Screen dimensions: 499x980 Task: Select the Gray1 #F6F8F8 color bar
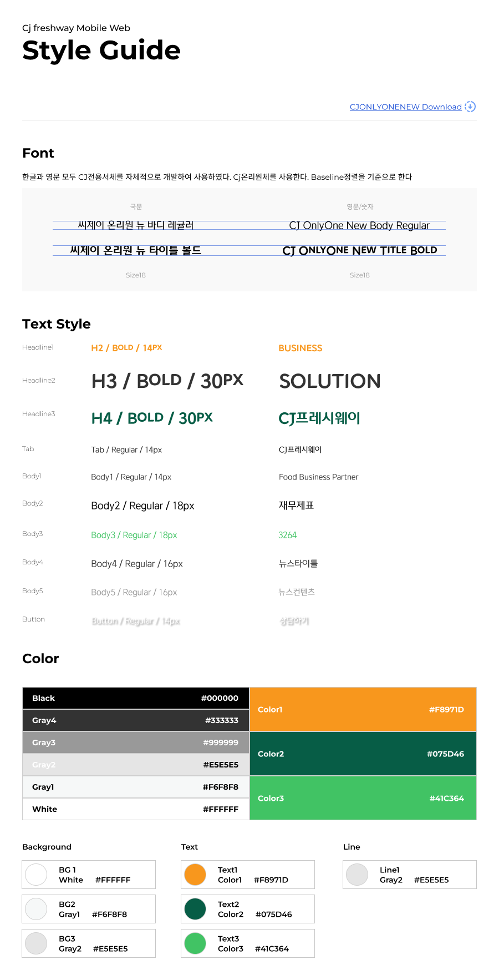(x=136, y=787)
